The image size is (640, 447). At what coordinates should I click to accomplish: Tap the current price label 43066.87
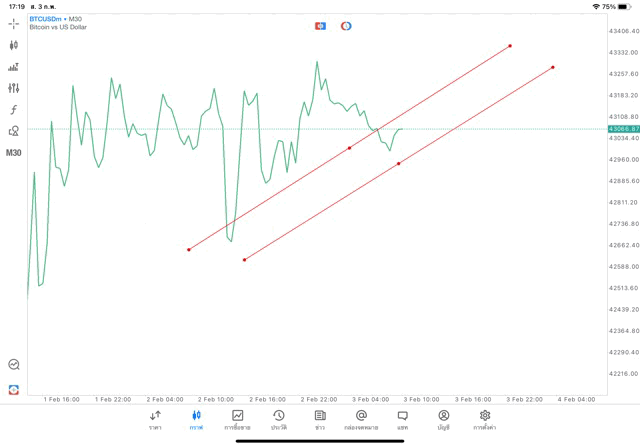click(x=623, y=129)
